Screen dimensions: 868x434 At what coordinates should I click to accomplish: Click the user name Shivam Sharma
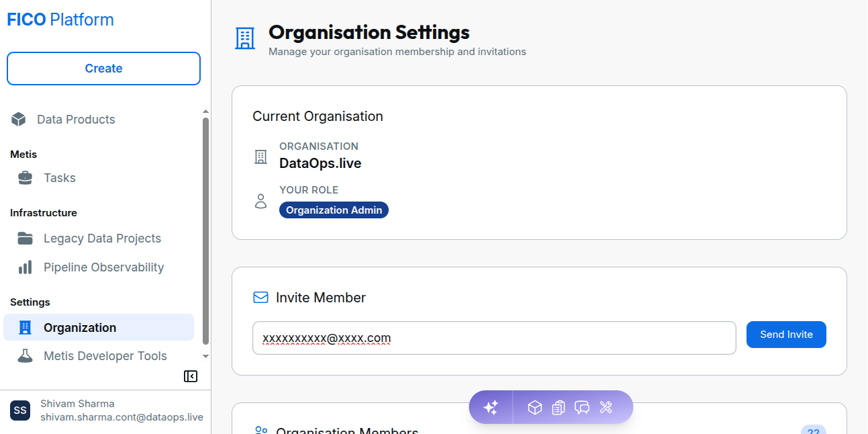(77, 404)
